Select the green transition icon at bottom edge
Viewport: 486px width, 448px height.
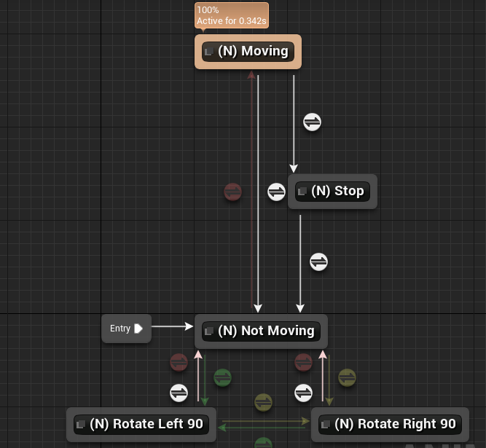tap(263, 443)
